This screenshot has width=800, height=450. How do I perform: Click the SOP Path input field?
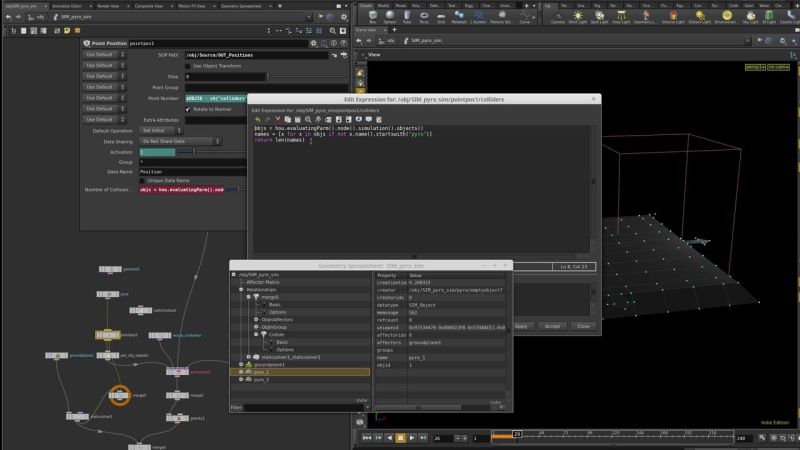pyautogui.click(x=257, y=55)
